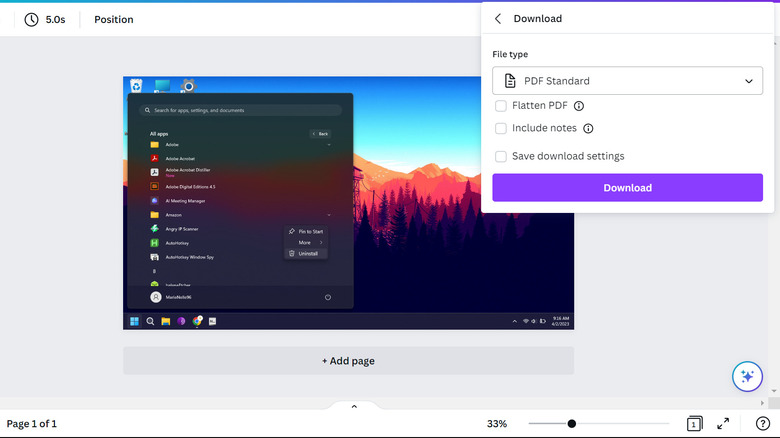Viewport: 780px width, 438px height.
Task: Click the clock timing icon
Action: (x=32, y=19)
